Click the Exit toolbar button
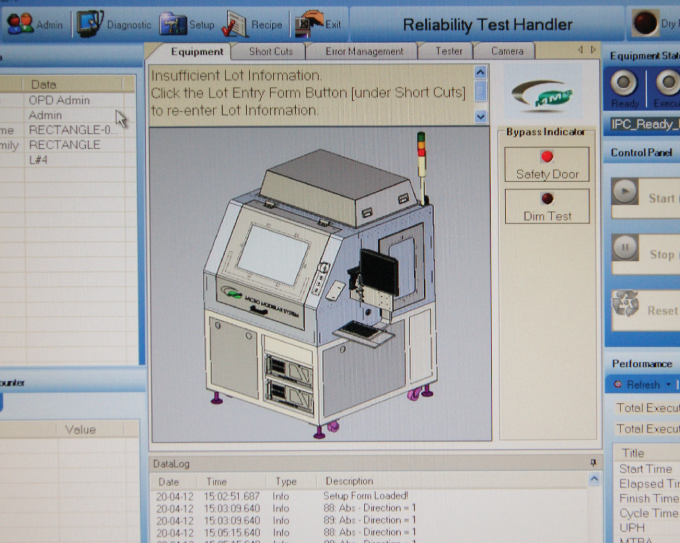Image resolution: width=680 pixels, height=543 pixels. click(318, 24)
